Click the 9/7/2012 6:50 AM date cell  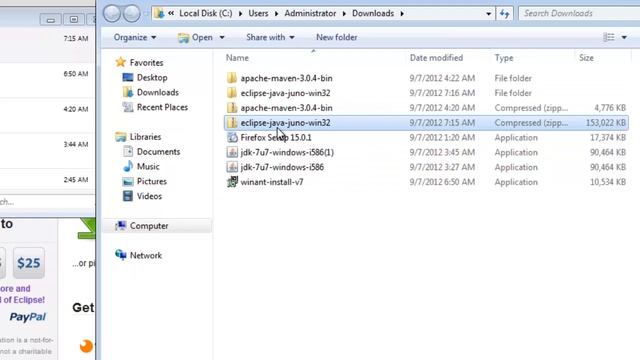[442, 182]
